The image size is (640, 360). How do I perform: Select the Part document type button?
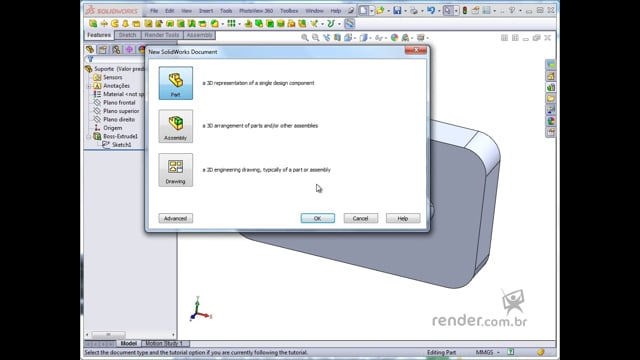pyautogui.click(x=176, y=83)
